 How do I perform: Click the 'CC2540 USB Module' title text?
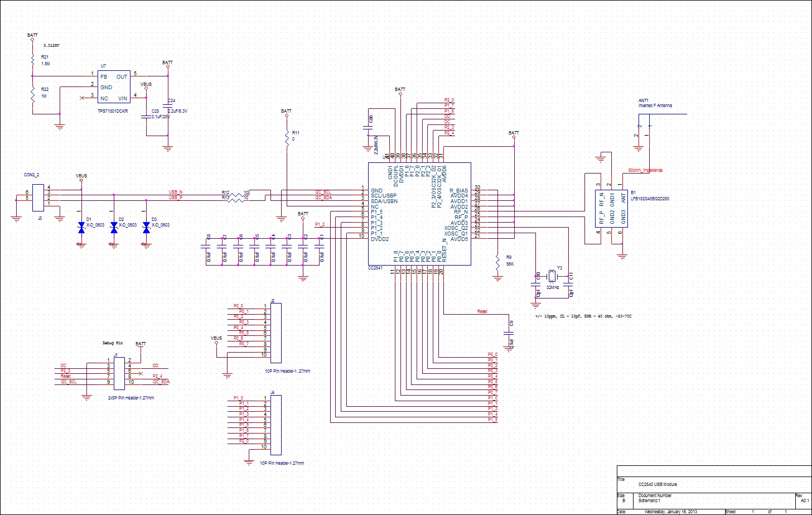point(658,484)
